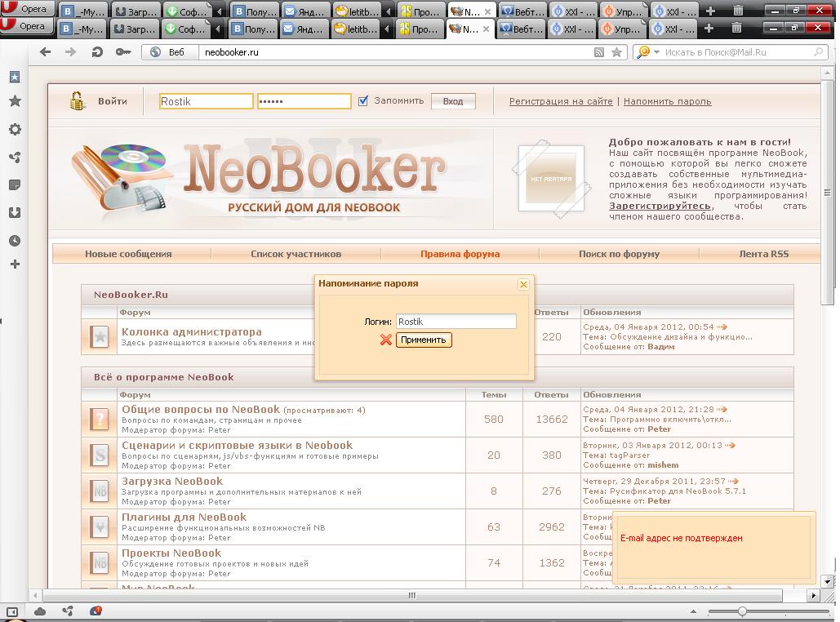Close the Напоминание пароля dialog
The height and width of the screenshot is (622, 840).
click(x=523, y=285)
